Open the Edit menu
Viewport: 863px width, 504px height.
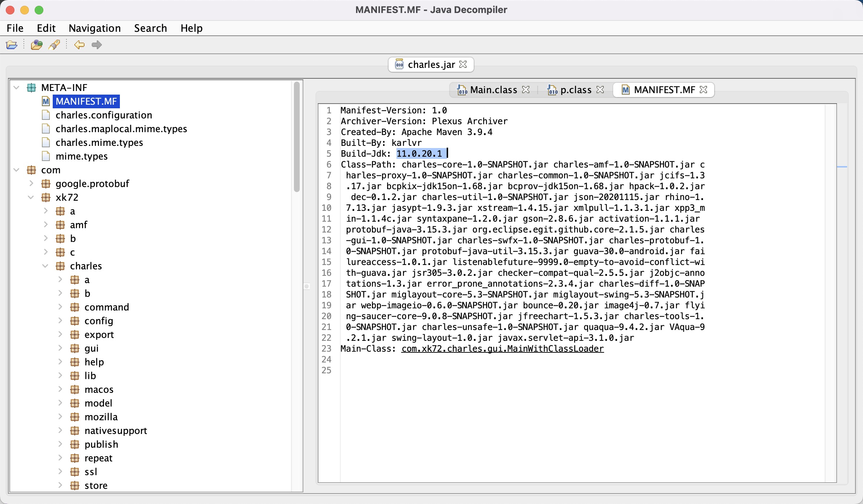(46, 28)
